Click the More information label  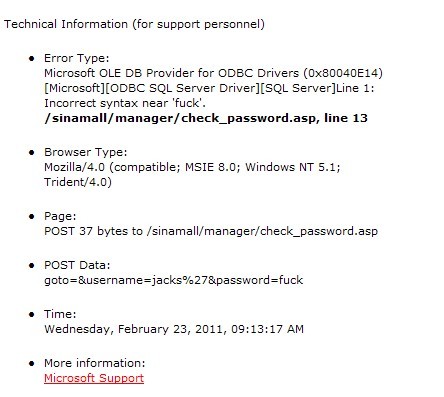[95, 363]
